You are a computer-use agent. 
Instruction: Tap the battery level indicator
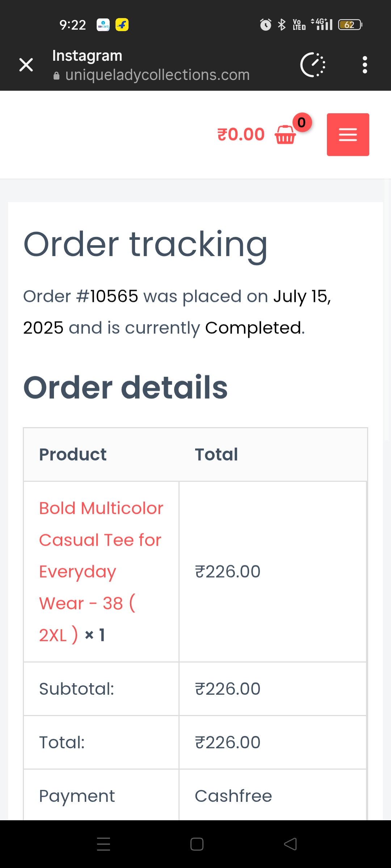[350, 25]
